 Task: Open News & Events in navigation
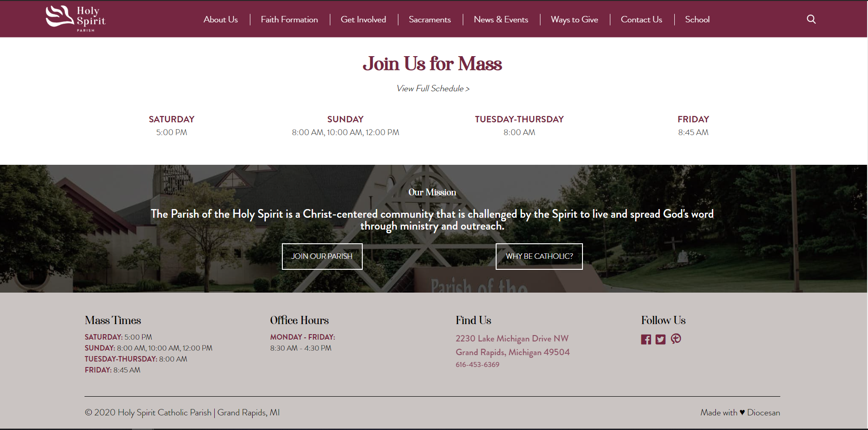coord(501,20)
